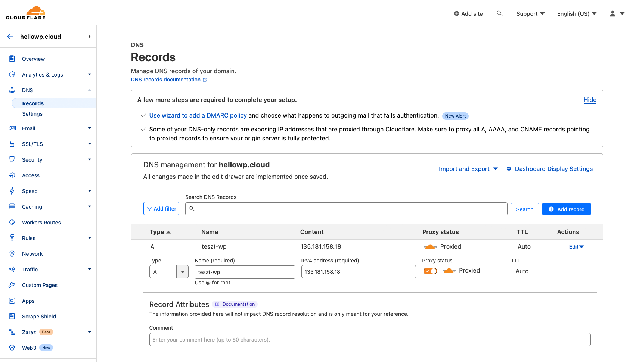The width and height of the screenshot is (636, 364).
Task: Click the Web3 globe icon
Action: coord(12,348)
